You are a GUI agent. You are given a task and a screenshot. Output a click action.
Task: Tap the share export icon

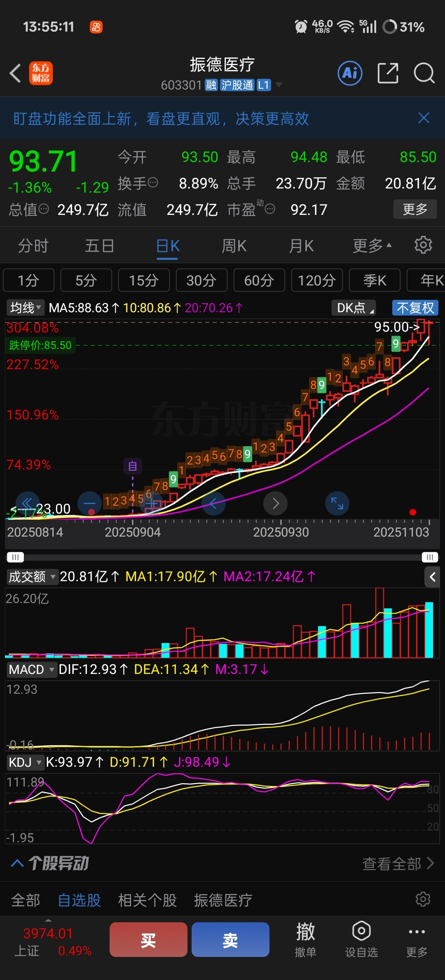[x=388, y=73]
